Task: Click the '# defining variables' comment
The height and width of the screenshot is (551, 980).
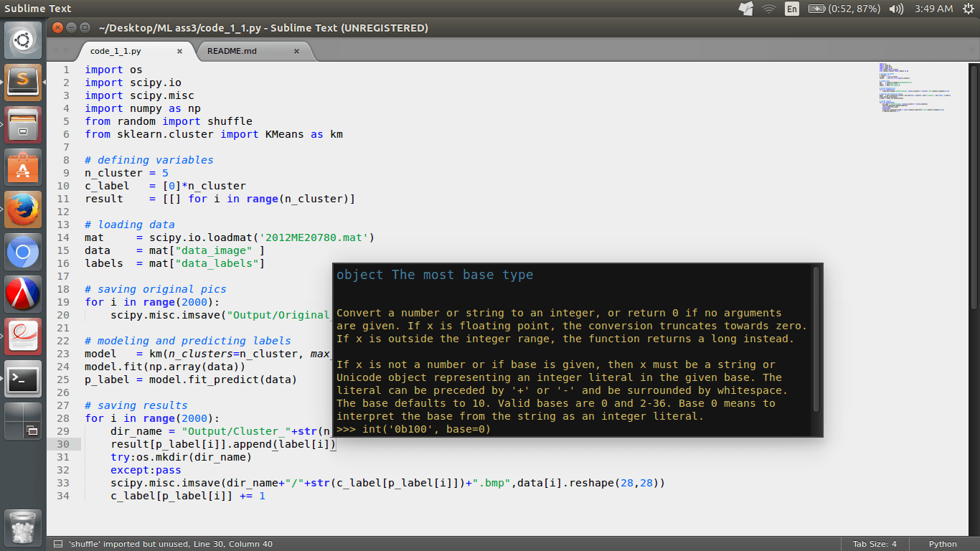Action: 149,160
